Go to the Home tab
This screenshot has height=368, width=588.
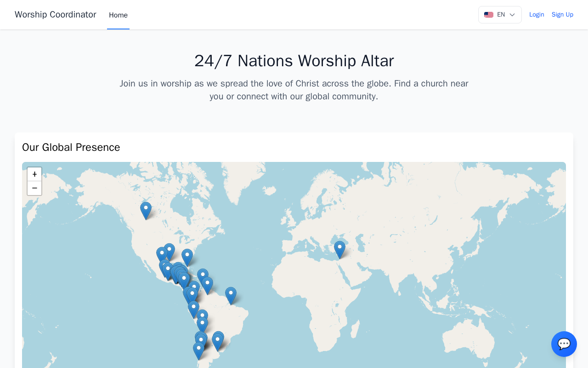(118, 15)
